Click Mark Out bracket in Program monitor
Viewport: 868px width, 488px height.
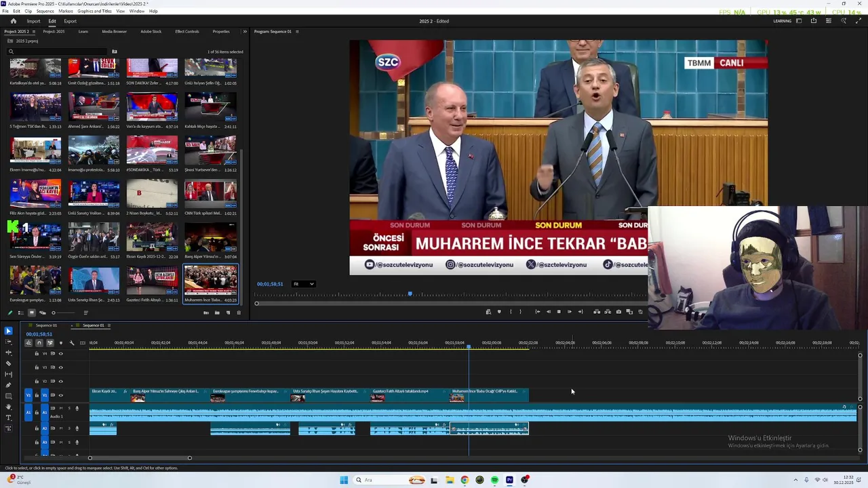coord(520,312)
